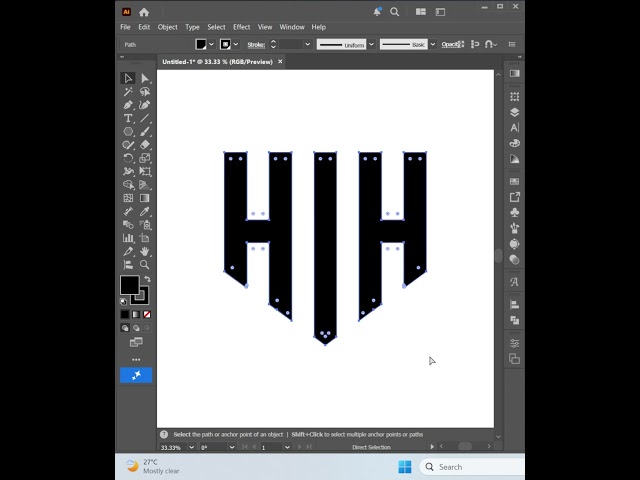Expand the stroke weight dropdown
Viewport: 640px width, 480px height.
[308, 44]
